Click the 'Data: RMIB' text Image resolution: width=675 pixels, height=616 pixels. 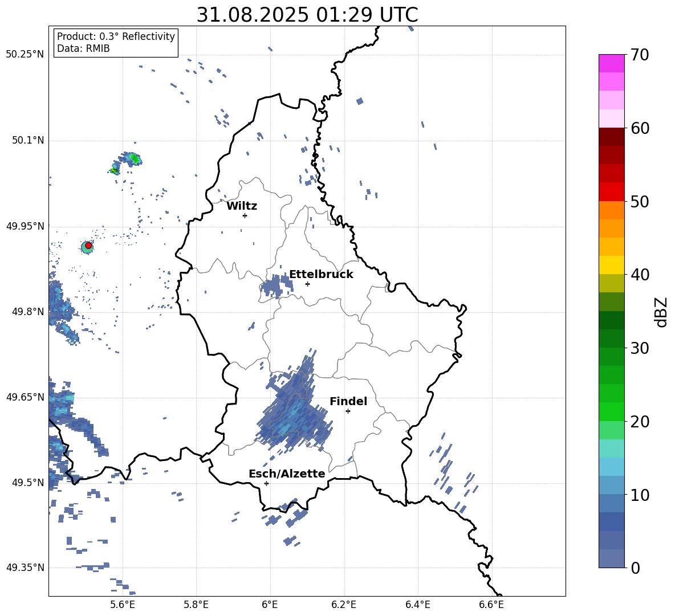[83, 48]
